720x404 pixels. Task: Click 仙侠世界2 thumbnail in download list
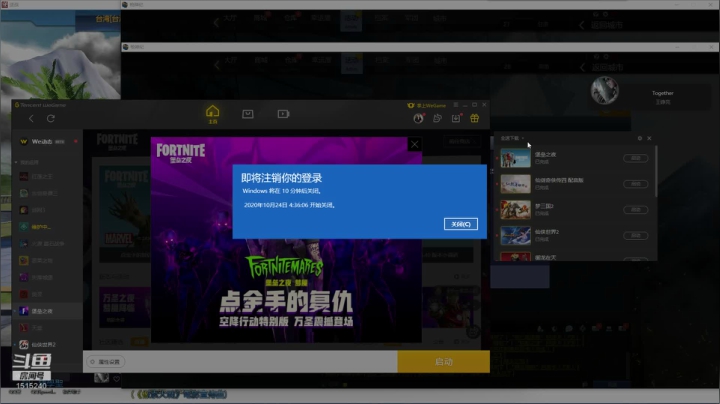pos(515,235)
